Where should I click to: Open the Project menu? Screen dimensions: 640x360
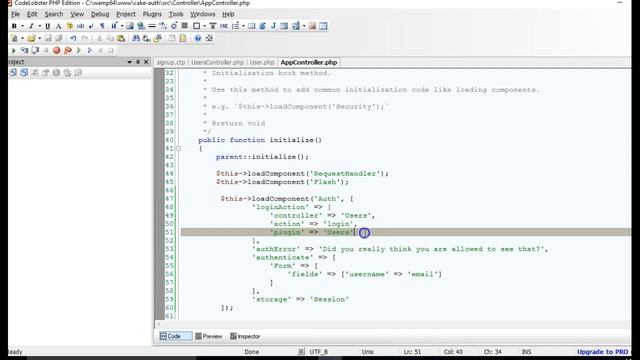(x=126, y=14)
